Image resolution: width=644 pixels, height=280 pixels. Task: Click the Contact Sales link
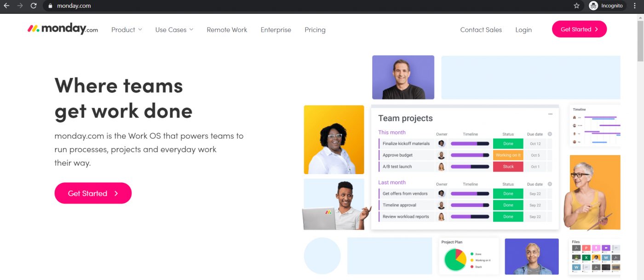click(481, 29)
